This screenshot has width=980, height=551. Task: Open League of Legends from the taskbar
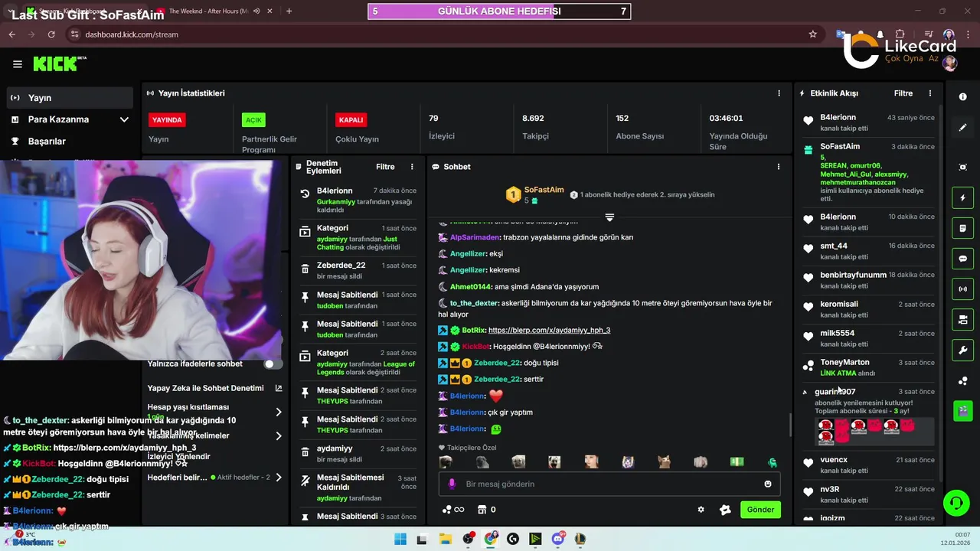[580, 539]
